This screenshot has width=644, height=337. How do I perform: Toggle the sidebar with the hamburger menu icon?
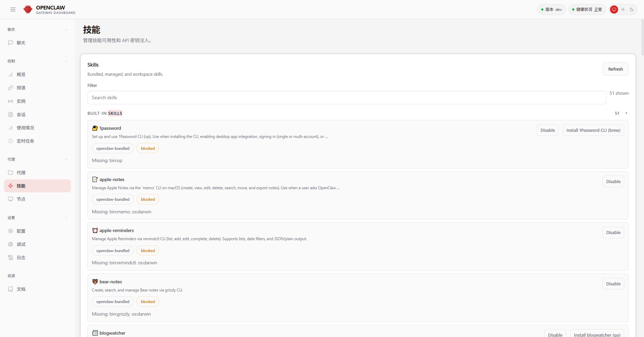(x=13, y=10)
